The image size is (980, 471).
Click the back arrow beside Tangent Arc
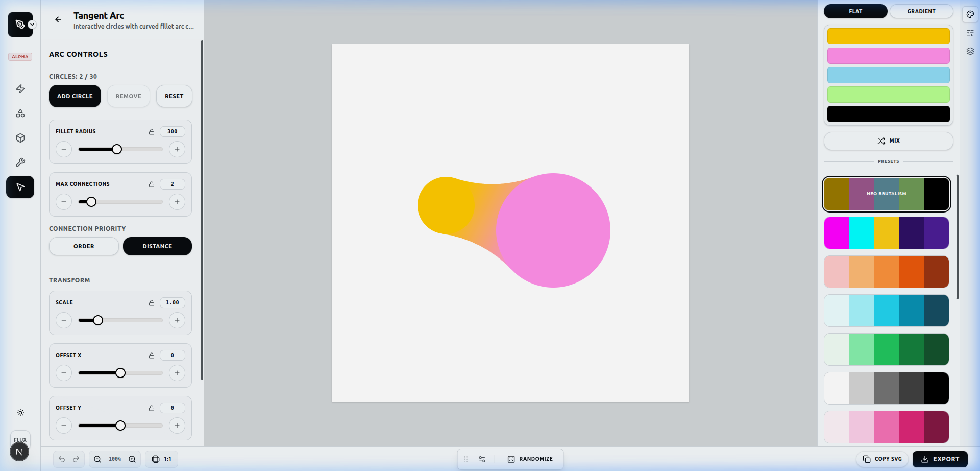58,19
